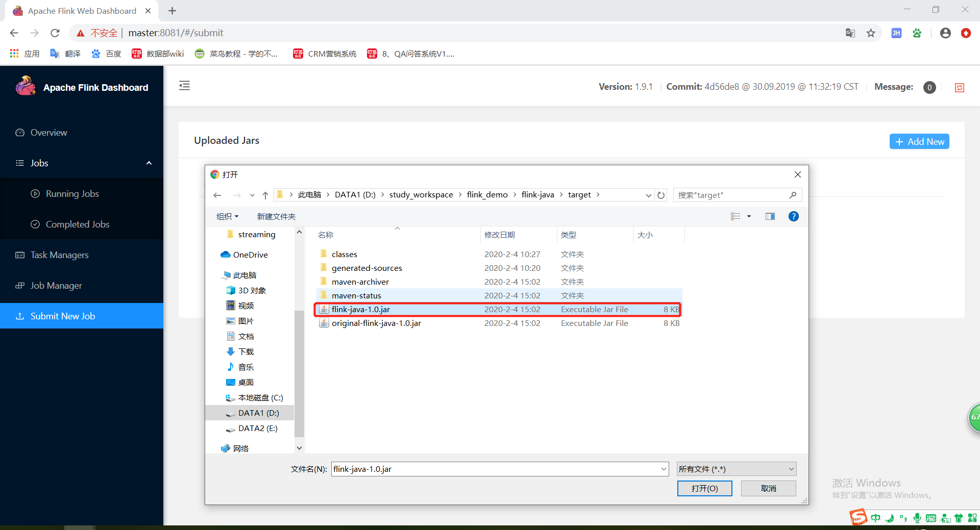Reload the browser page

55,33
